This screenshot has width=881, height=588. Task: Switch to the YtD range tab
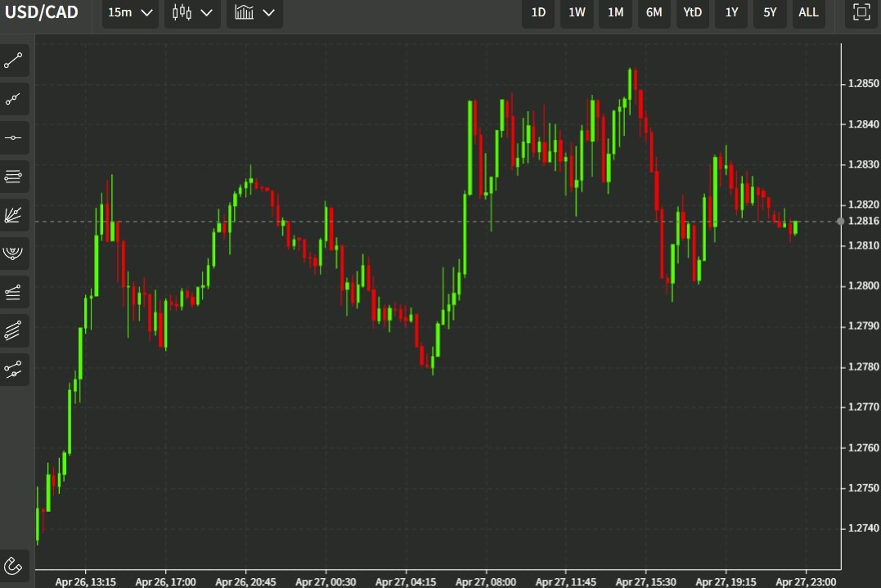coord(692,13)
